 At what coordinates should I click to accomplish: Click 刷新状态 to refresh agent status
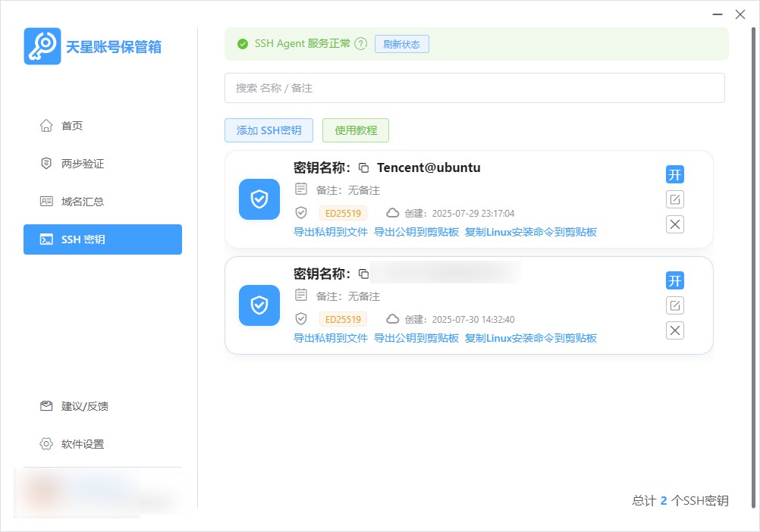[401, 43]
